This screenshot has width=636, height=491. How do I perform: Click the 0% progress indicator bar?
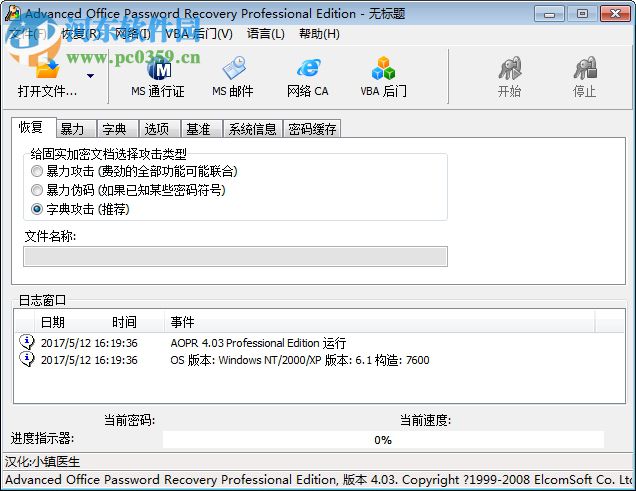(383, 440)
